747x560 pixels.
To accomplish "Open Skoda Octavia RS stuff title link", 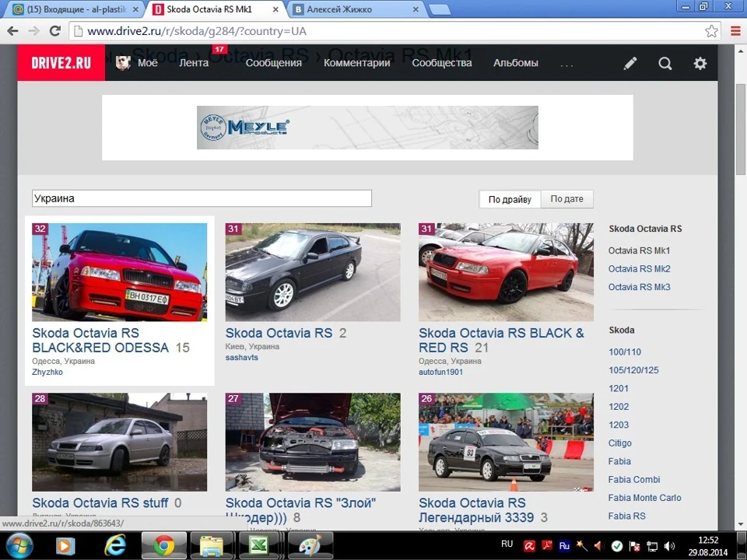I will 100,503.
